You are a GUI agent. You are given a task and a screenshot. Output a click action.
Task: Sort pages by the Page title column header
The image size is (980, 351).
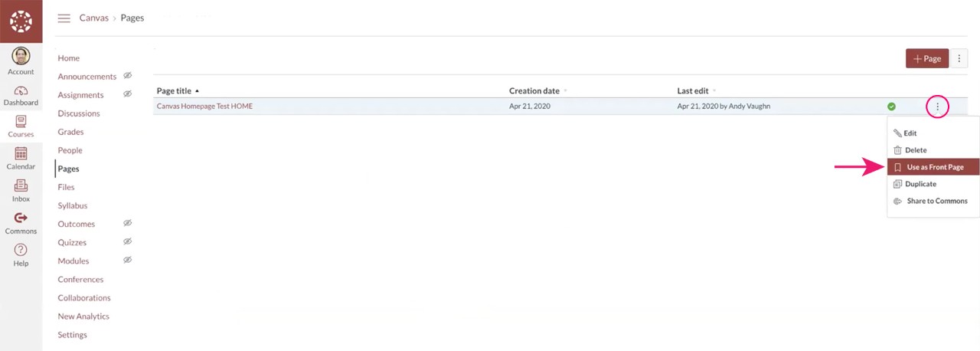coord(174,90)
